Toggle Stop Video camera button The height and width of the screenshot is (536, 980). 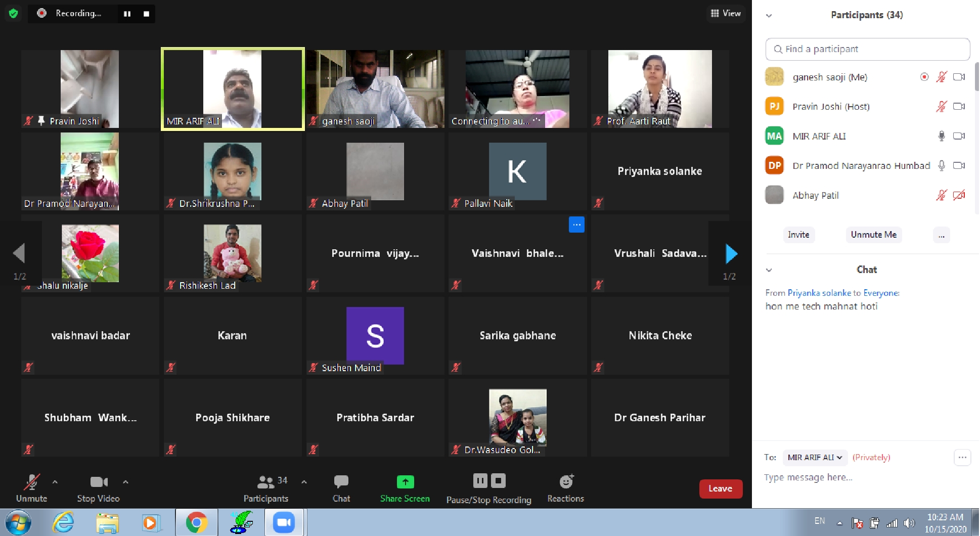[99, 482]
